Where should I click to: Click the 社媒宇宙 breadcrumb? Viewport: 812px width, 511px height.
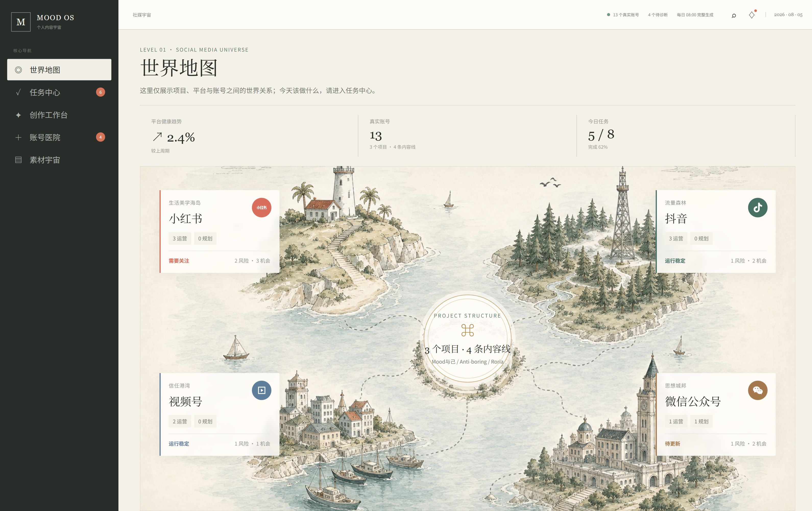pos(142,15)
